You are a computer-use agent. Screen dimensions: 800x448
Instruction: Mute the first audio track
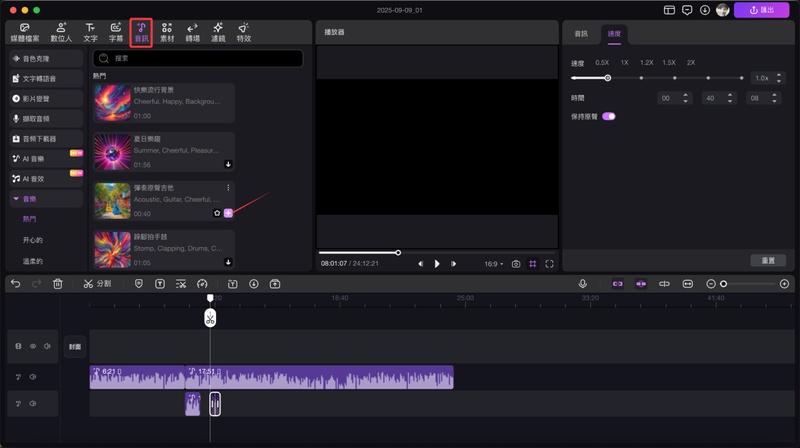(x=32, y=377)
